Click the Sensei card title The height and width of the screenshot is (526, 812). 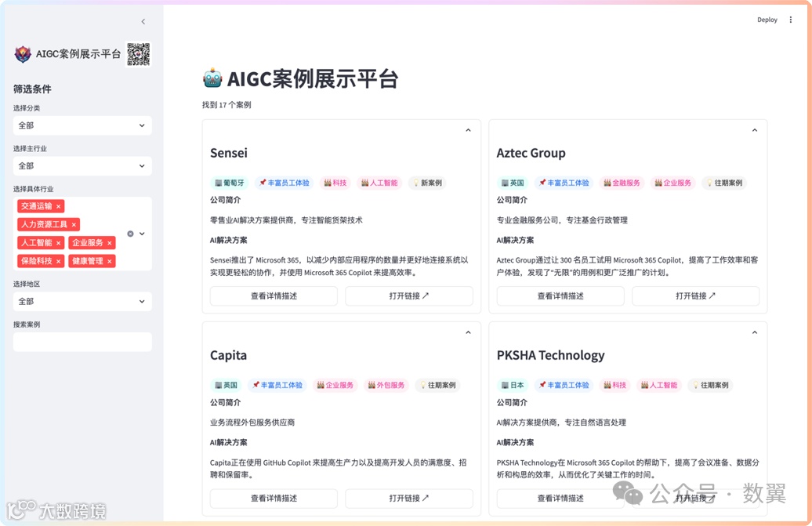pos(229,153)
